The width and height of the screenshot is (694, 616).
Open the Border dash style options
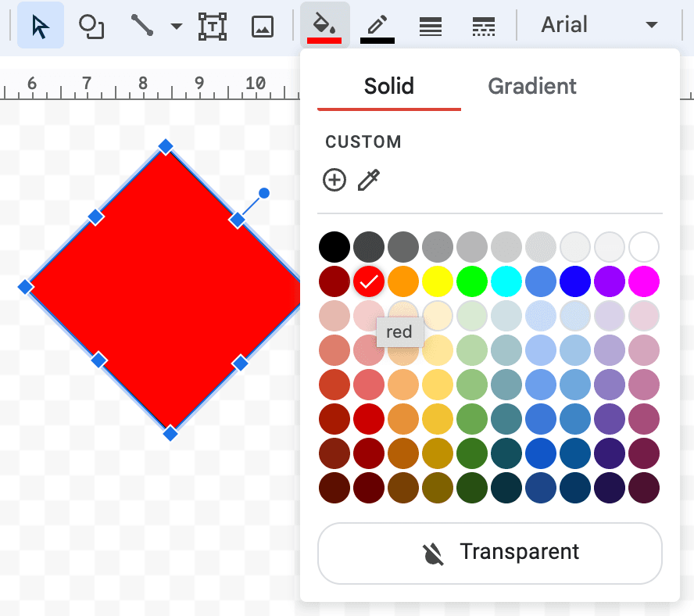tap(484, 26)
